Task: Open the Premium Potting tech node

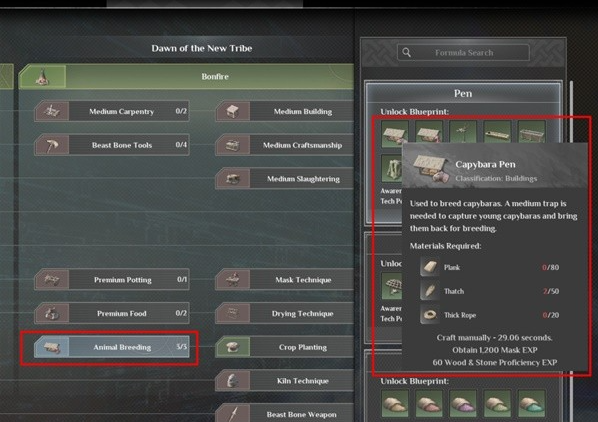Action: click(x=112, y=279)
